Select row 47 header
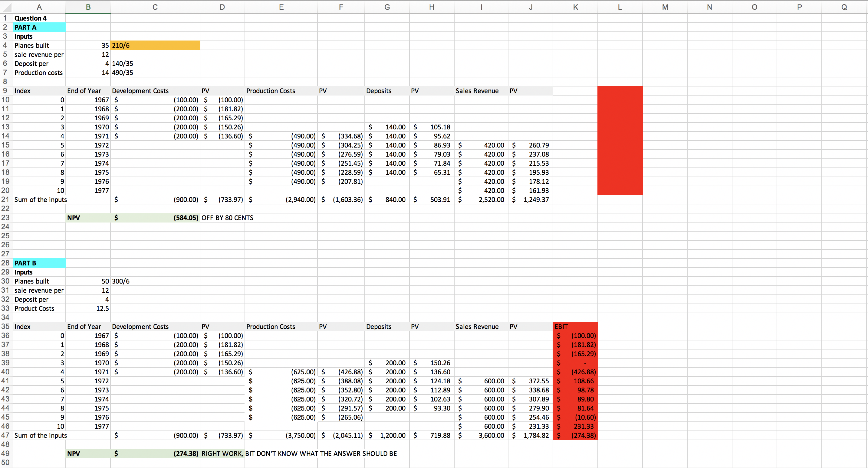This screenshot has width=868, height=468. (5, 435)
